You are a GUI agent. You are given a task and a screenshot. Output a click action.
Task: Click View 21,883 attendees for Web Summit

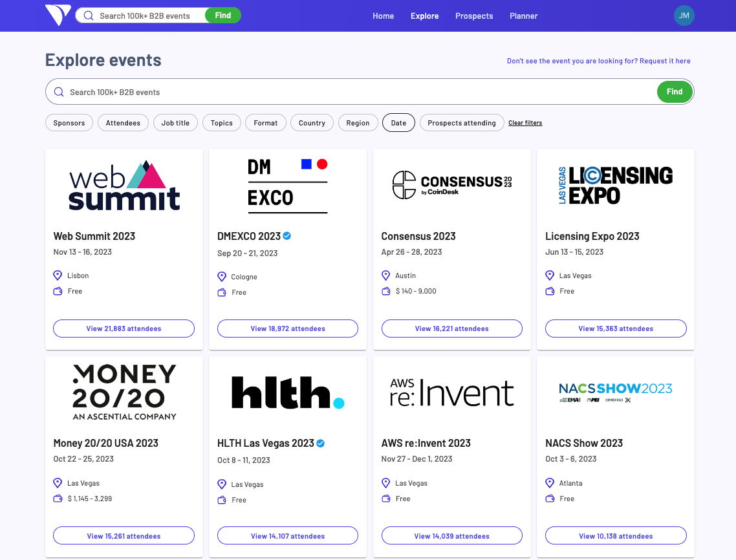click(123, 328)
